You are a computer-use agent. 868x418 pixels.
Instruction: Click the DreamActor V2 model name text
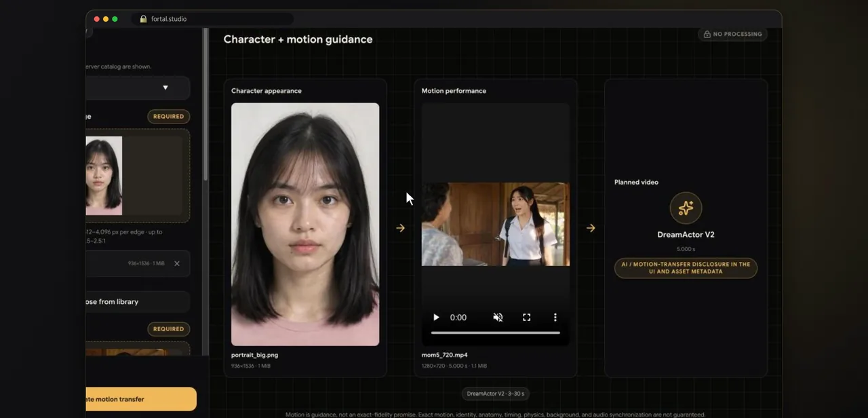click(x=686, y=235)
